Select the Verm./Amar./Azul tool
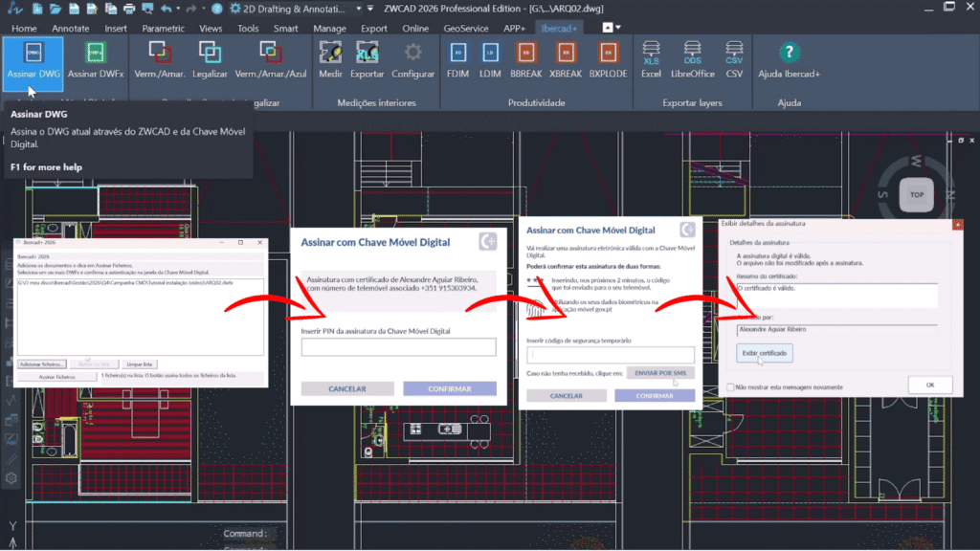Image resolution: width=980 pixels, height=551 pixels. click(x=271, y=61)
